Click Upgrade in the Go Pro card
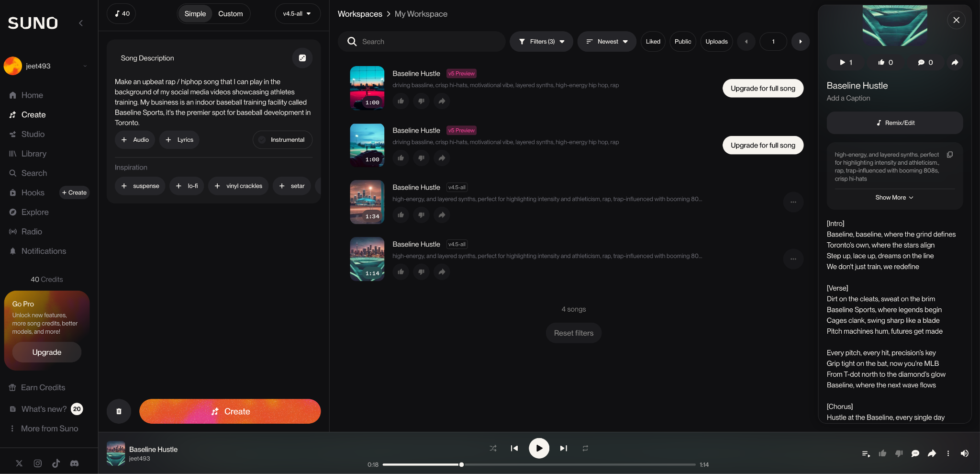 point(47,352)
